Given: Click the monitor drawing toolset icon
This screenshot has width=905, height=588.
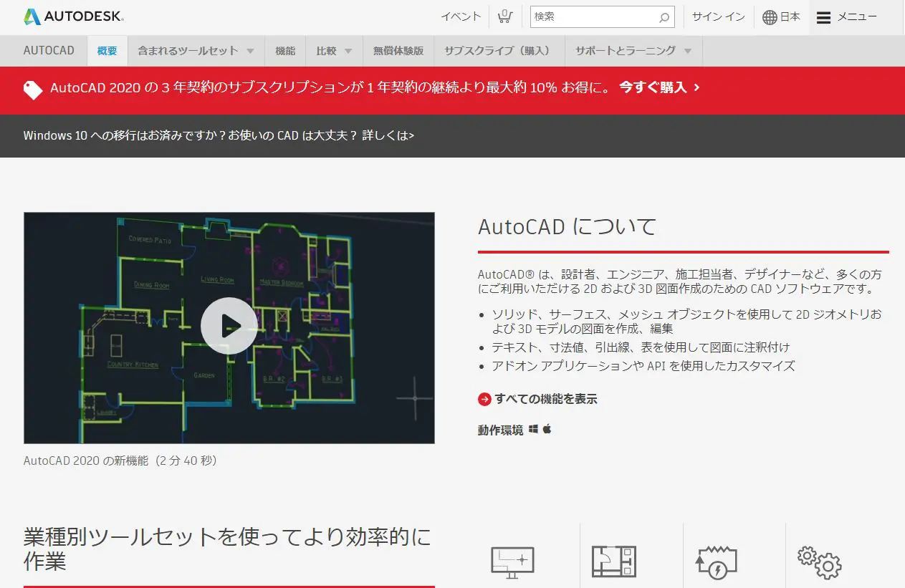Looking at the screenshot, I should (512, 562).
